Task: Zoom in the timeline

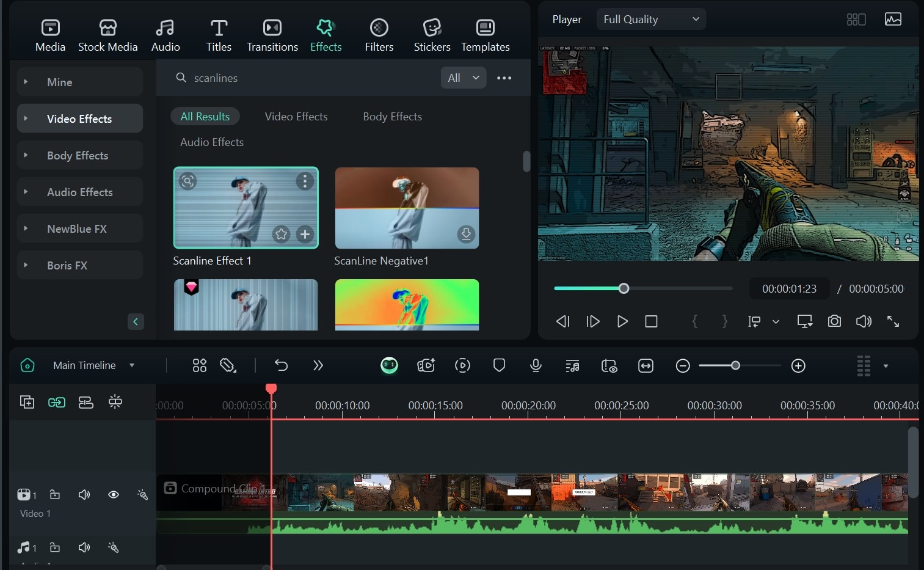Action: click(798, 366)
